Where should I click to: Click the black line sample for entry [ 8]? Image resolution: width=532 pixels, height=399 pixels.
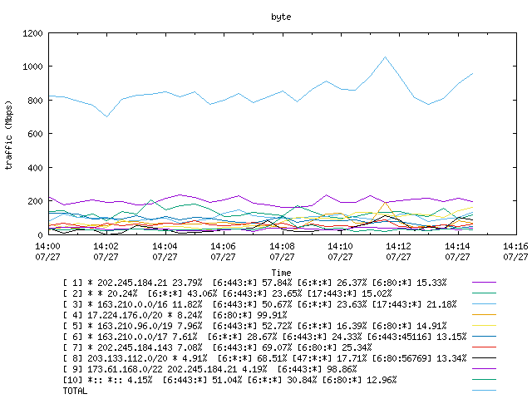(x=484, y=358)
